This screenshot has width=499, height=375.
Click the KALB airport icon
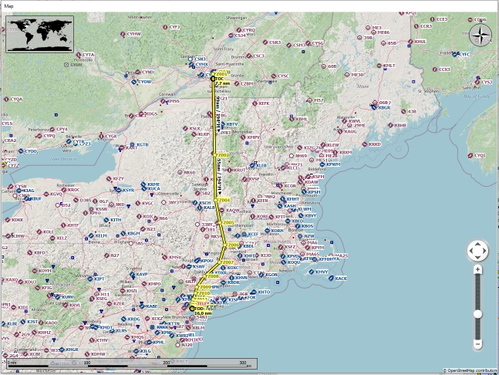point(200,208)
